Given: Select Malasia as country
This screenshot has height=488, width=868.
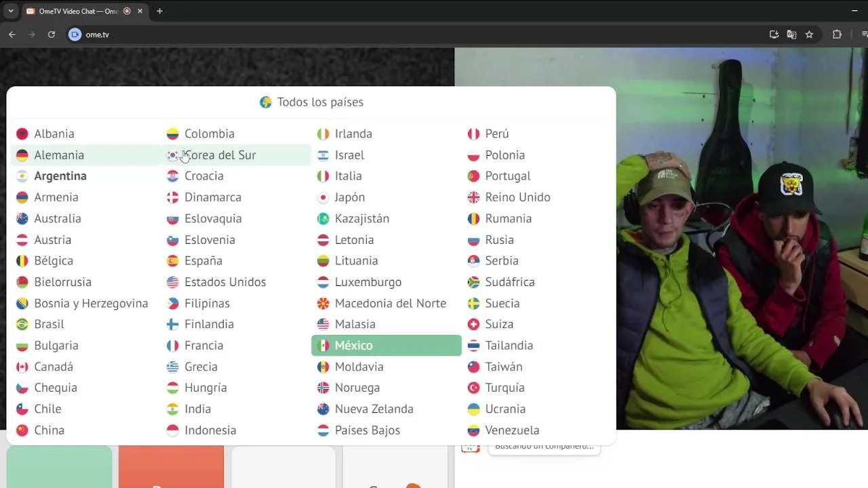Looking at the screenshot, I should click(x=387, y=324).
